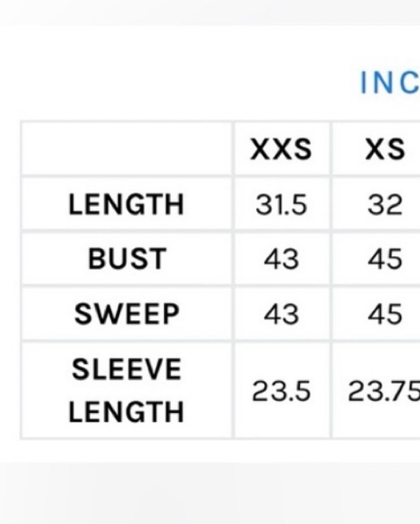Select the LENGTH row label
Viewport: 420px width, 524px height.
(x=126, y=204)
